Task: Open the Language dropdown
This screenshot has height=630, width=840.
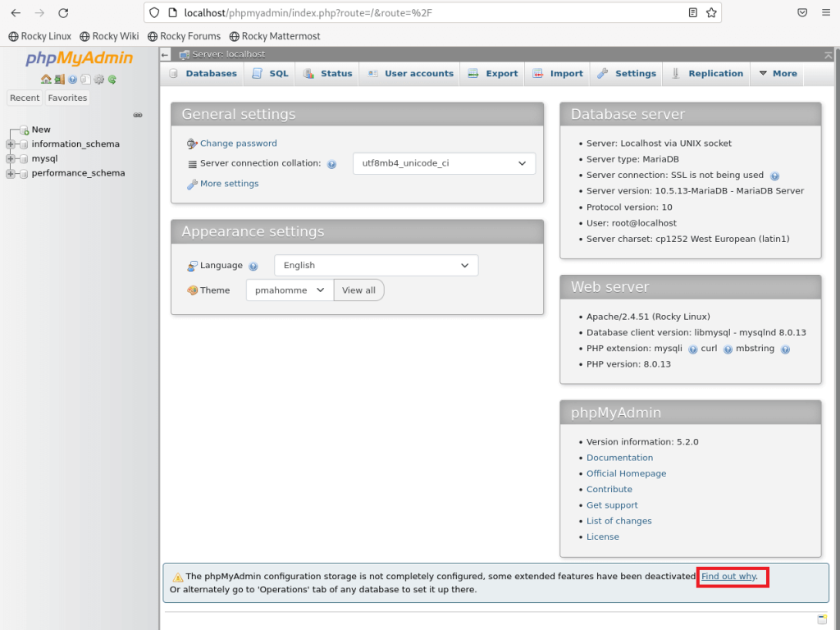Action: 376,265
